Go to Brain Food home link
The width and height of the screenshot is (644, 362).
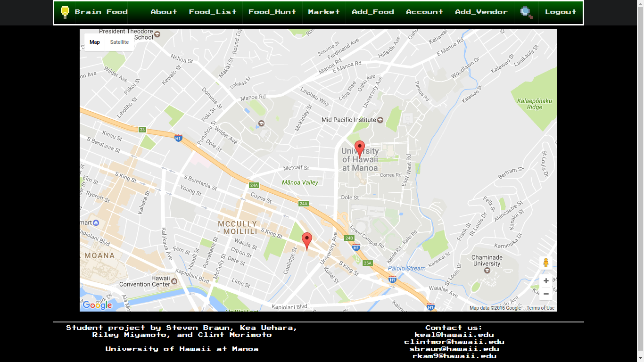[101, 12]
